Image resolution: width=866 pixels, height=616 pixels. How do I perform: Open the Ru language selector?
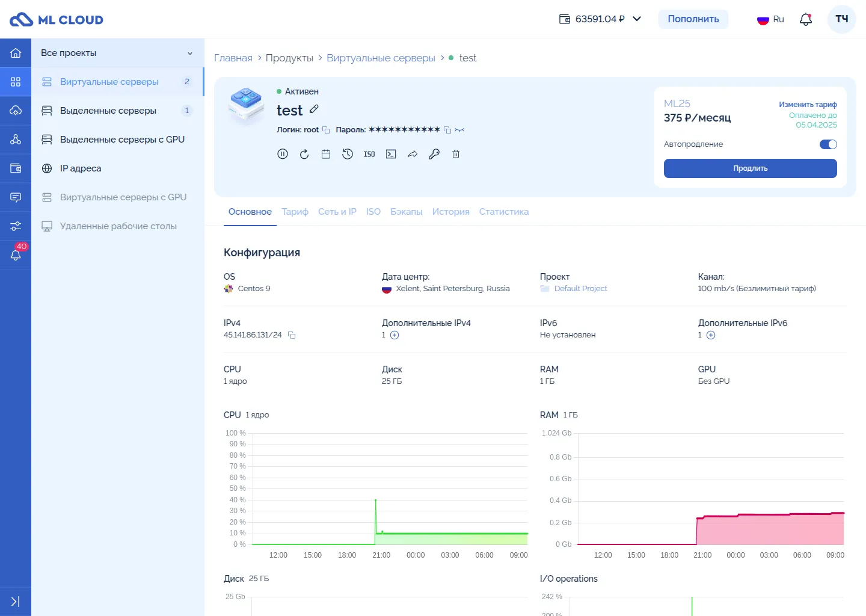[x=770, y=19]
